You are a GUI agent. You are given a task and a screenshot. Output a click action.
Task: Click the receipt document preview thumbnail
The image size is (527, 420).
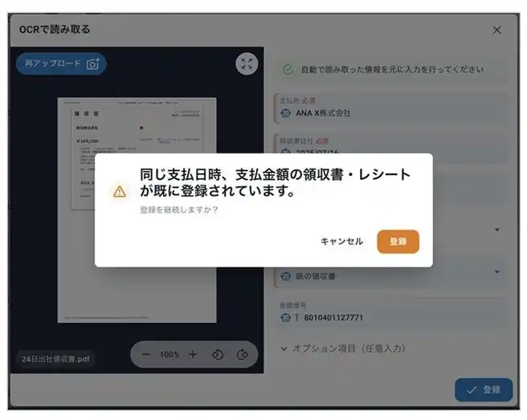pyautogui.click(x=137, y=210)
